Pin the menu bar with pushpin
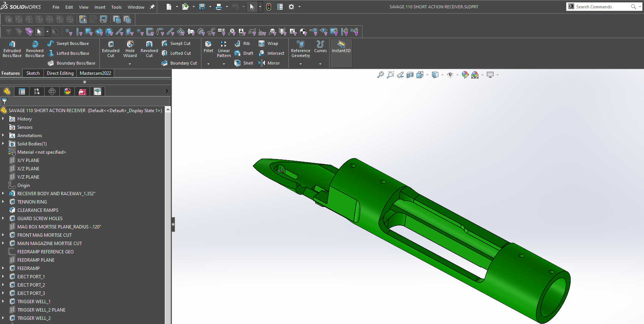Image resolution: width=644 pixels, height=324 pixels. 152,7
